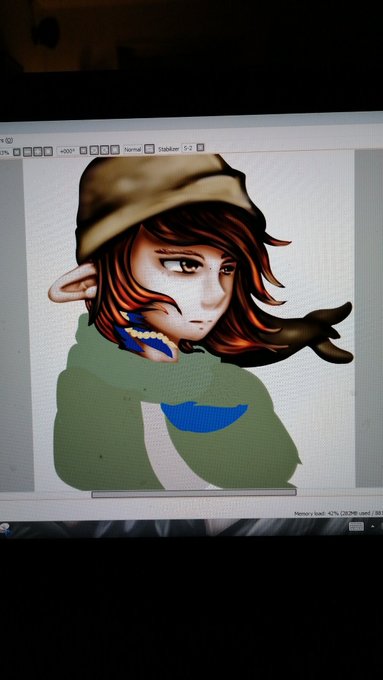Open the taskbar touch keyboard icon
Viewport: 383px width, 680px height.
coord(357,526)
